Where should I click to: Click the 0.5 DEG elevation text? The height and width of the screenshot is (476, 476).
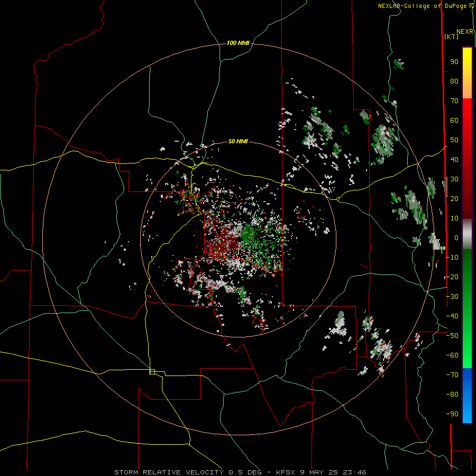tap(246, 472)
